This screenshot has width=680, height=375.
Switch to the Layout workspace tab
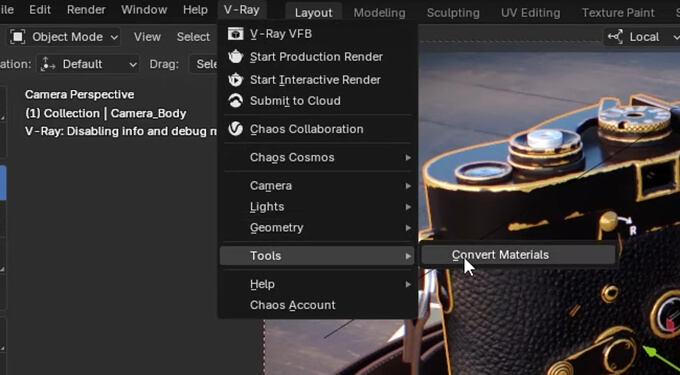[313, 13]
